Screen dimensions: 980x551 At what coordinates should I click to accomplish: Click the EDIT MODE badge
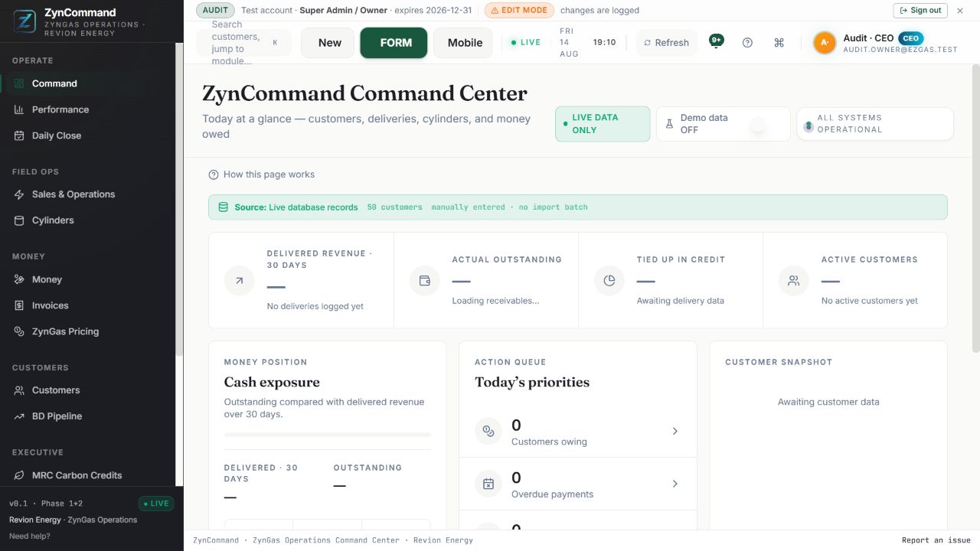tap(519, 10)
